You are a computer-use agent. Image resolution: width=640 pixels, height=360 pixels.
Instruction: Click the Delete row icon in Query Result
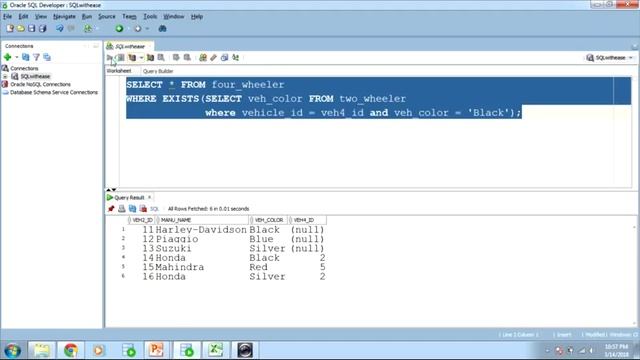point(143,209)
